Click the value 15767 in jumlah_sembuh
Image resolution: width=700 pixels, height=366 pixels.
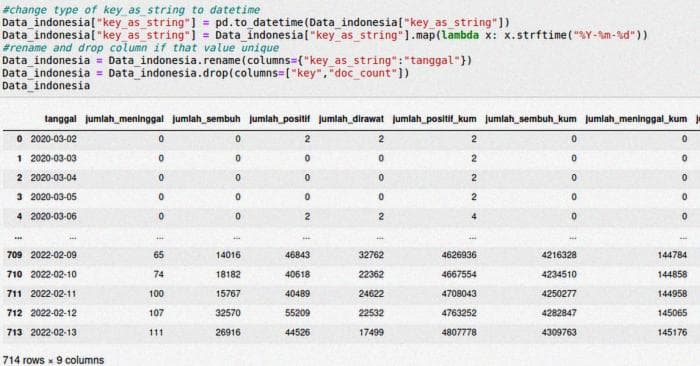pyautogui.click(x=228, y=294)
